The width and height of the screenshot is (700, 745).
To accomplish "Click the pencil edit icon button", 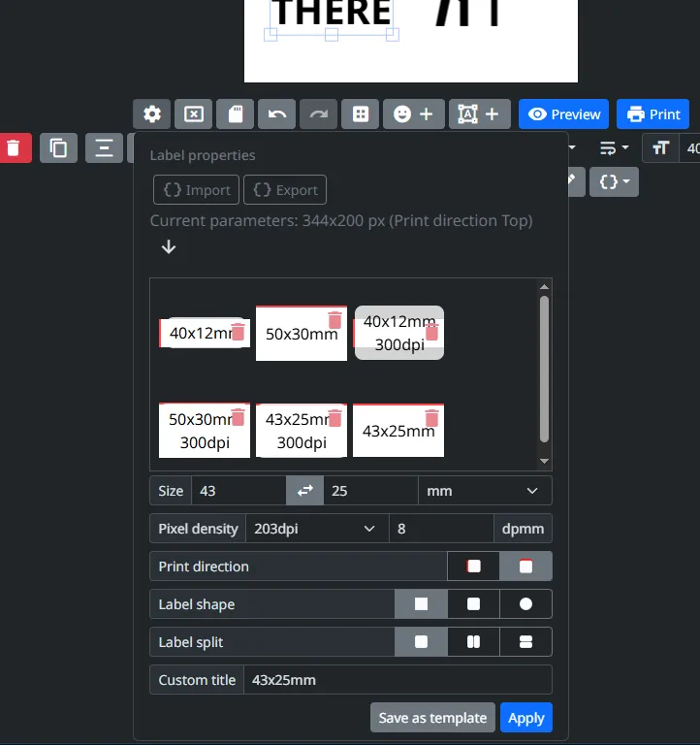I will point(576,182).
